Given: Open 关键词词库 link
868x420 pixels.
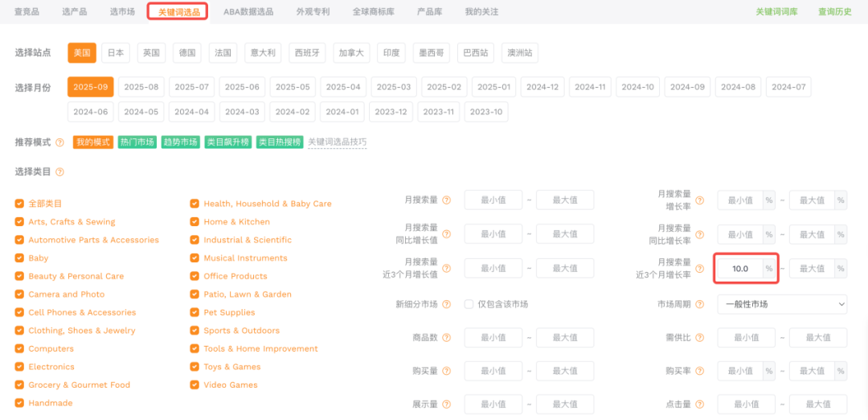Looking at the screenshot, I should (x=776, y=11).
